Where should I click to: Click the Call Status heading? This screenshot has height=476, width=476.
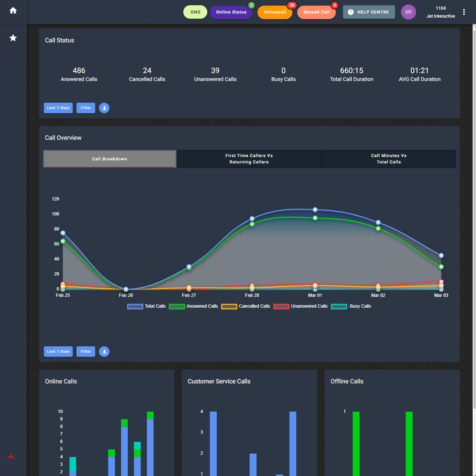60,40
